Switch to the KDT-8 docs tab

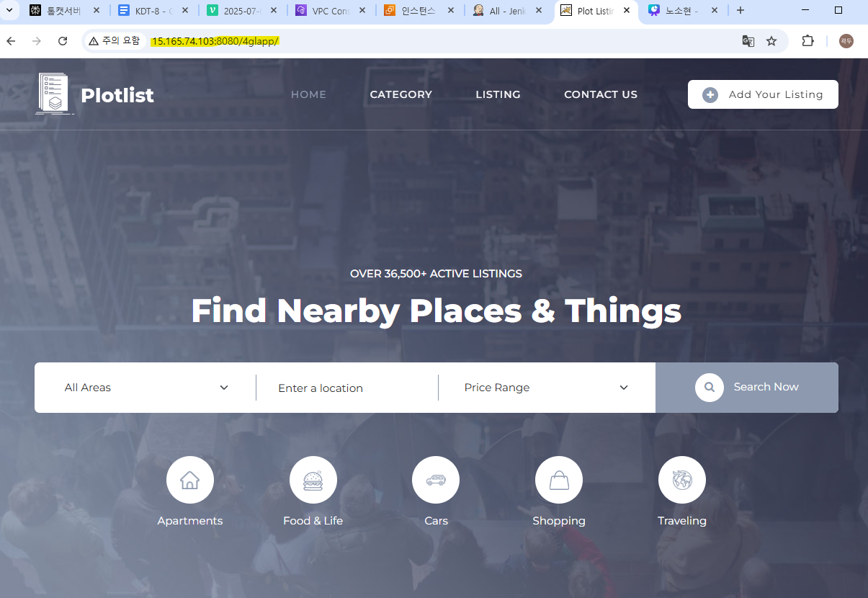(x=154, y=11)
